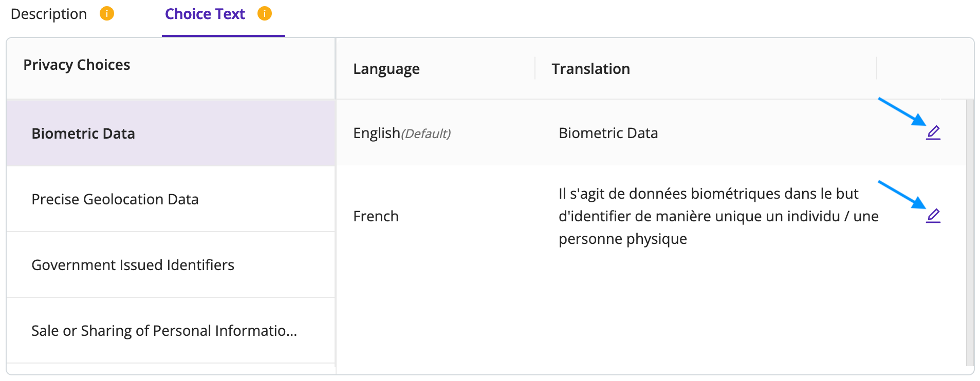Open Government Issued Identifiers choice
Screen dimensions: 980x381
pyautogui.click(x=171, y=264)
